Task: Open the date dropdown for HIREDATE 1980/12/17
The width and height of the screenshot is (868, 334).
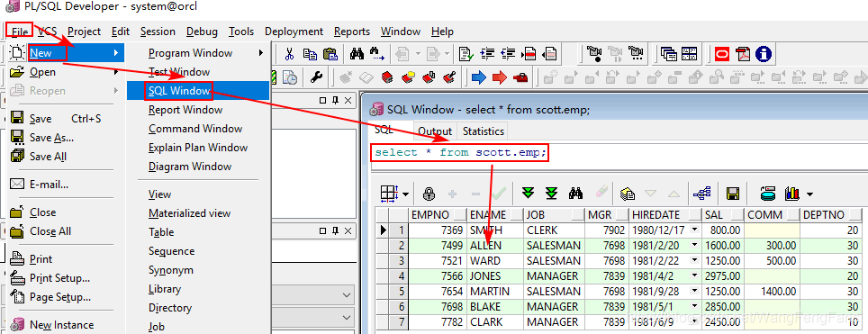Action: coord(695,230)
